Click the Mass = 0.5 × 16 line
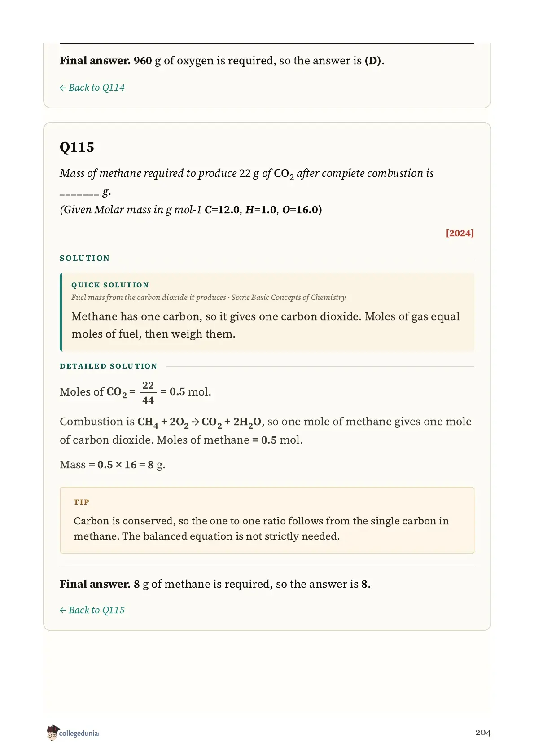The image size is (534, 756). (x=113, y=465)
